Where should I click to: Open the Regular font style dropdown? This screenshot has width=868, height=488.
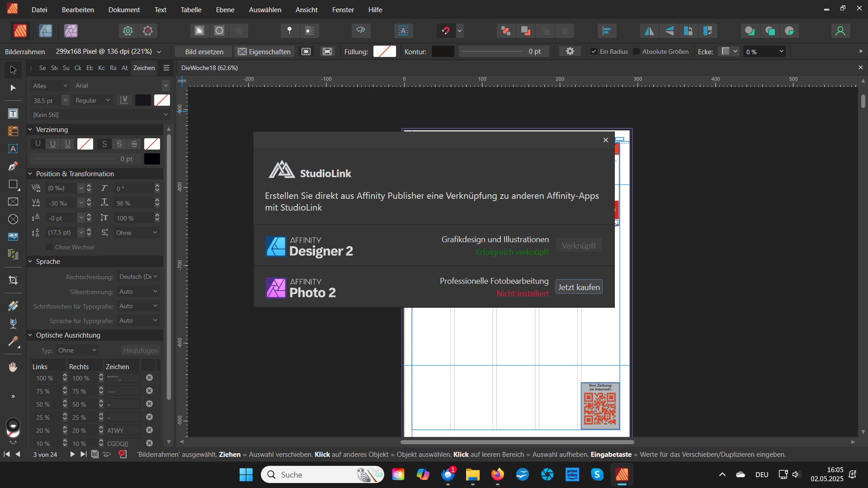coord(93,100)
